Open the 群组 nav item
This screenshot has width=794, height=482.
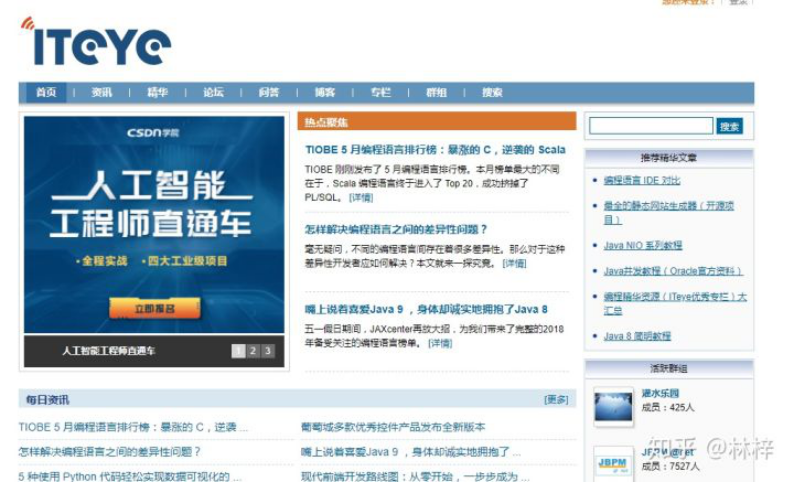436,92
